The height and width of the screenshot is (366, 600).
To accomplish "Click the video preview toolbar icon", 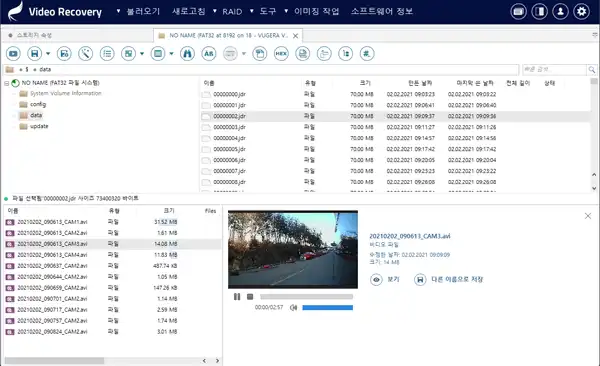I will pyautogui.click(x=13, y=54).
